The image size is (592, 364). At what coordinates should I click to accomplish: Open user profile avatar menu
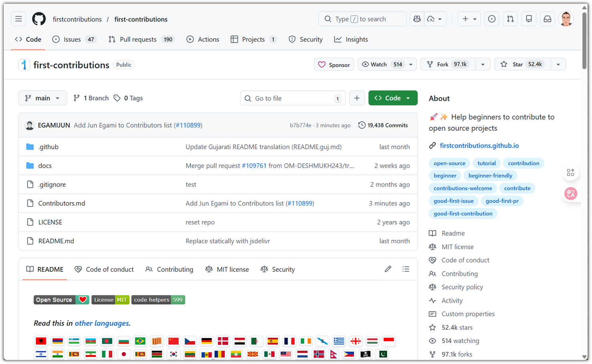coord(566,19)
